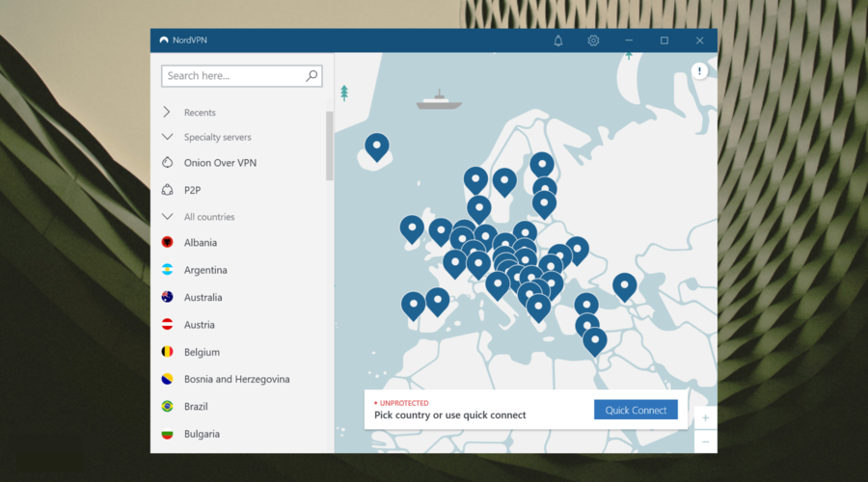Click the exclamation info icon on map
This screenshot has height=482, width=868.
pos(699,71)
